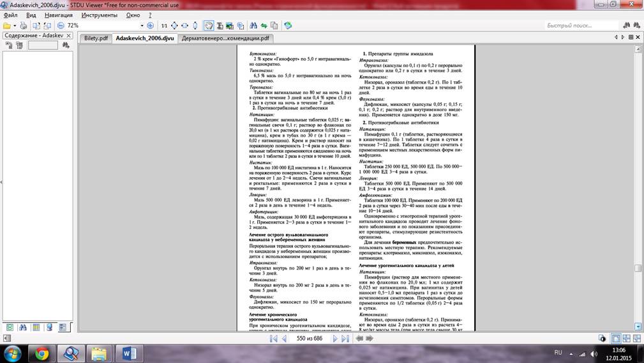Open Windows Explorer from the taskbar

[x=99, y=353]
